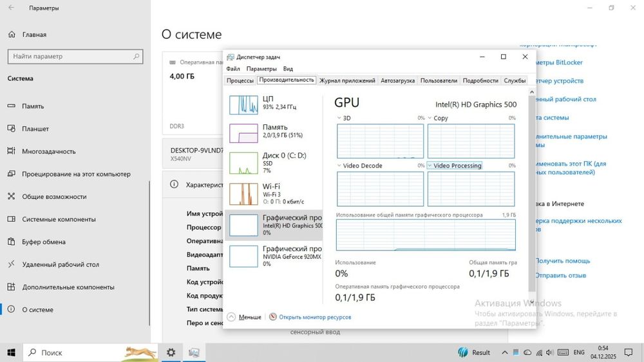Select the CPU (ЦП) performance thumbnail
The height and width of the screenshot is (362, 644).
click(243, 105)
